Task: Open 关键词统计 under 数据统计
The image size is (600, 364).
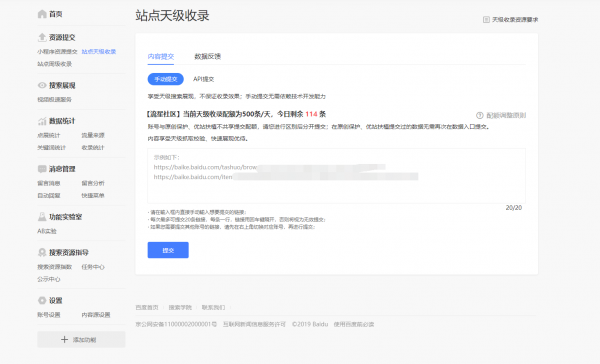Action: point(51,147)
